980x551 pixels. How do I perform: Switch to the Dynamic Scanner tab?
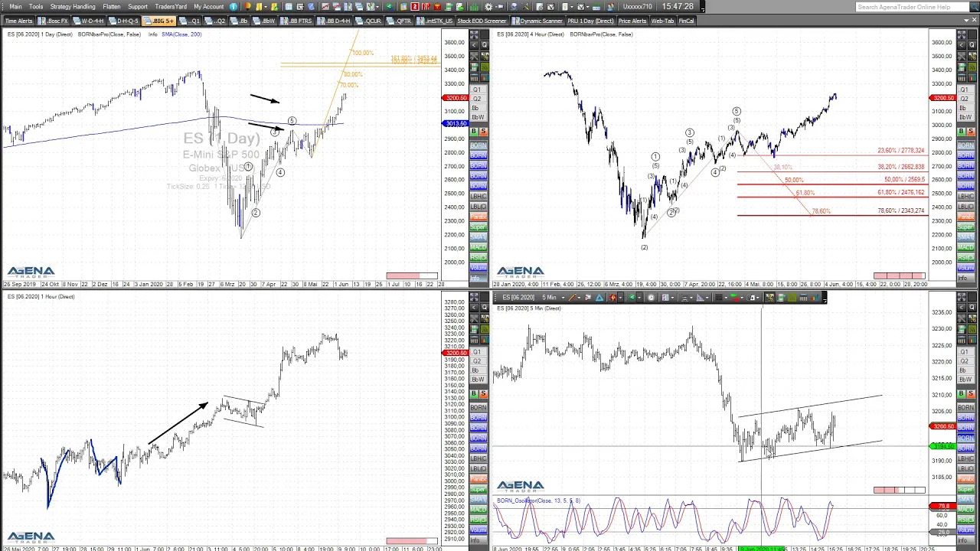pyautogui.click(x=537, y=21)
